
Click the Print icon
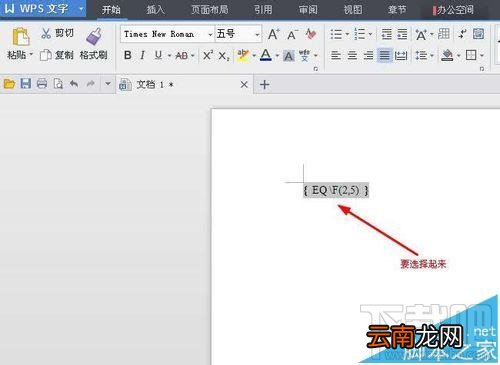pos(42,84)
